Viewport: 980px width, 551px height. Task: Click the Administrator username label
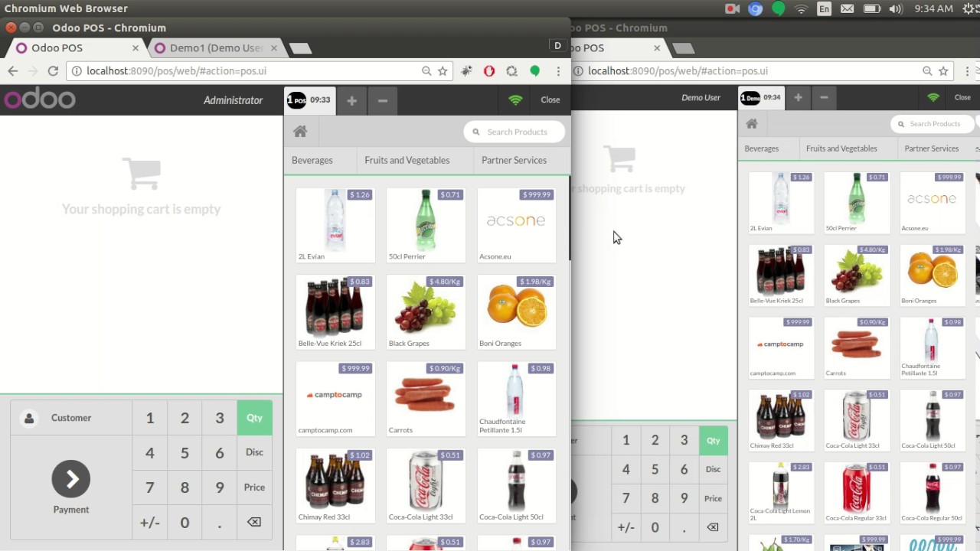[233, 100]
